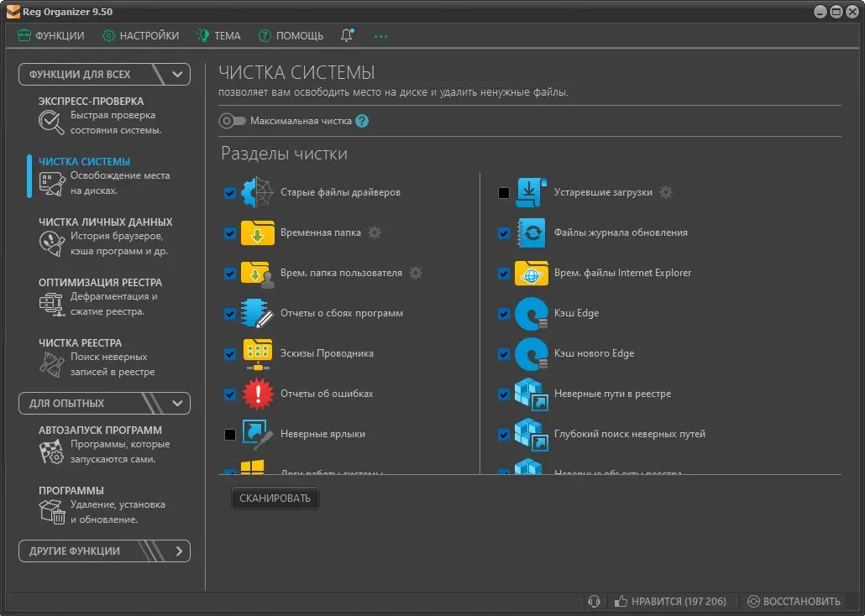
Task: Toggle the «Максимальная чистка» switch
Action: click(x=231, y=120)
